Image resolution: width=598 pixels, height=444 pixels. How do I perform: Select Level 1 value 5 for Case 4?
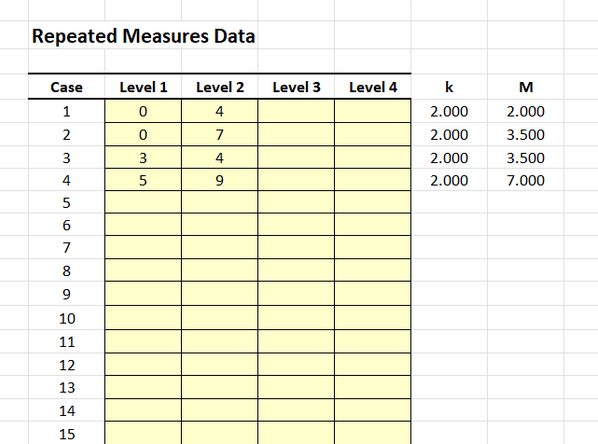(143, 180)
